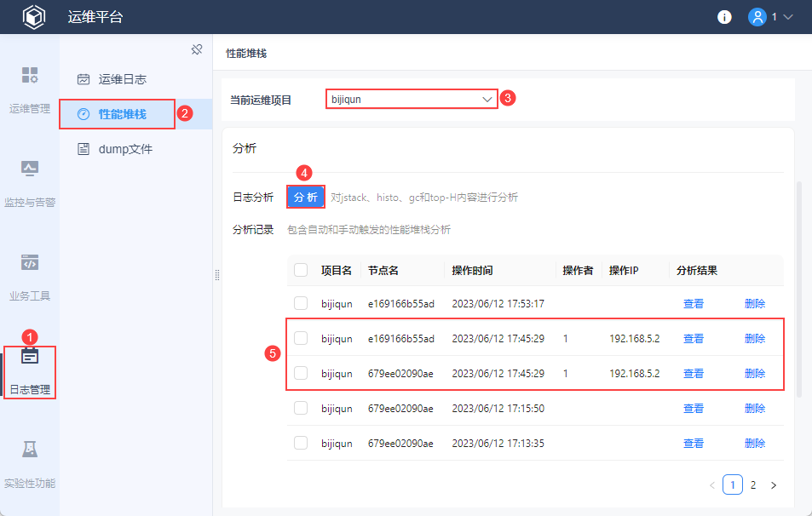View result of 679ee02090ae 17:45:29 record
The height and width of the screenshot is (516, 812).
click(x=694, y=374)
